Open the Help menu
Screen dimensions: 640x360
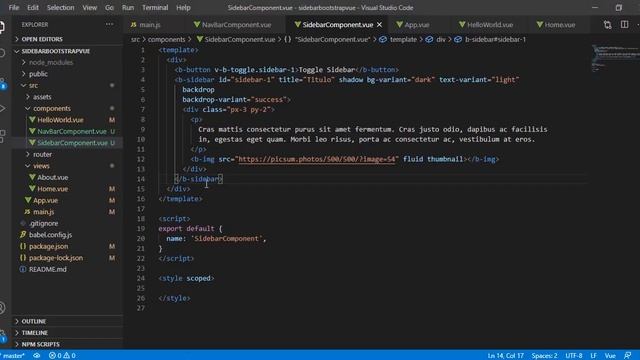[183, 8]
